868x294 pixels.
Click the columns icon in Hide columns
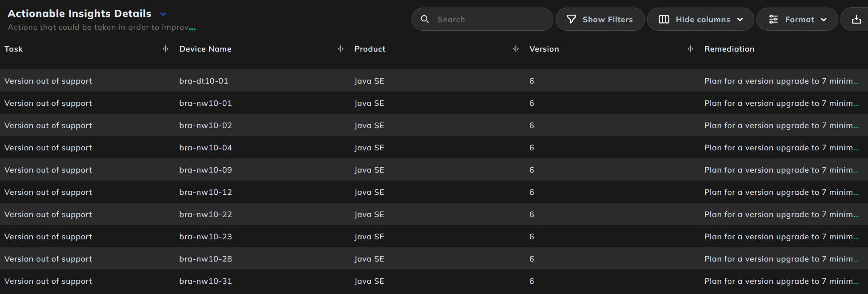tap(664, 19)
